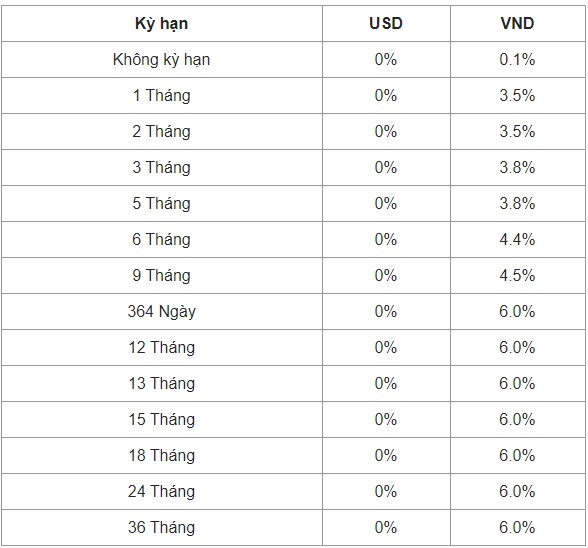
Task: Click the 0.1% VND rate cell
Action: pos(518,60)
